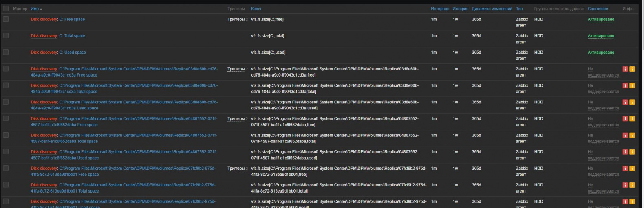Screen dimensions: 644x208
Task: Sort by Динамика изменений column header
Action: 492,9
